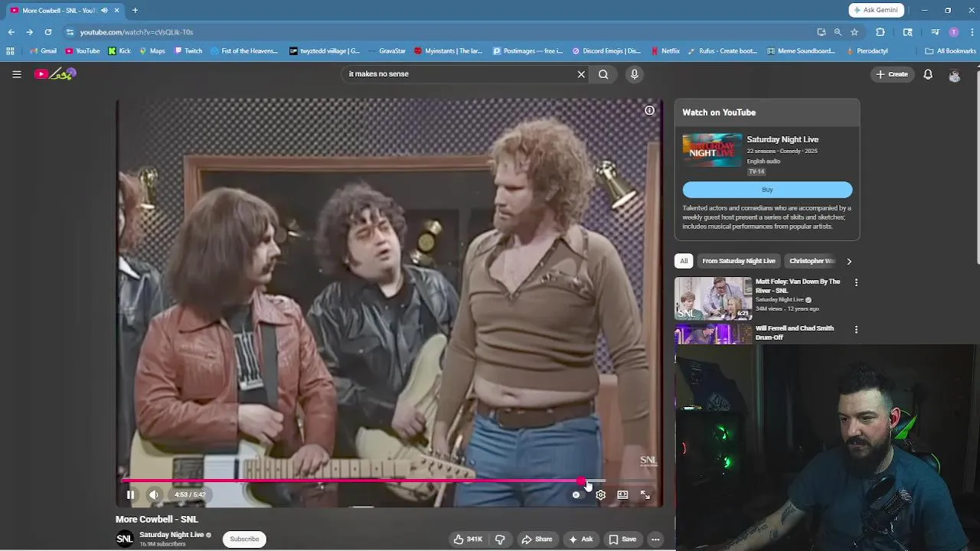Open options menu for Matt Foley video
The width and height of the screenshot is (980, 551).
pos(856,282)
